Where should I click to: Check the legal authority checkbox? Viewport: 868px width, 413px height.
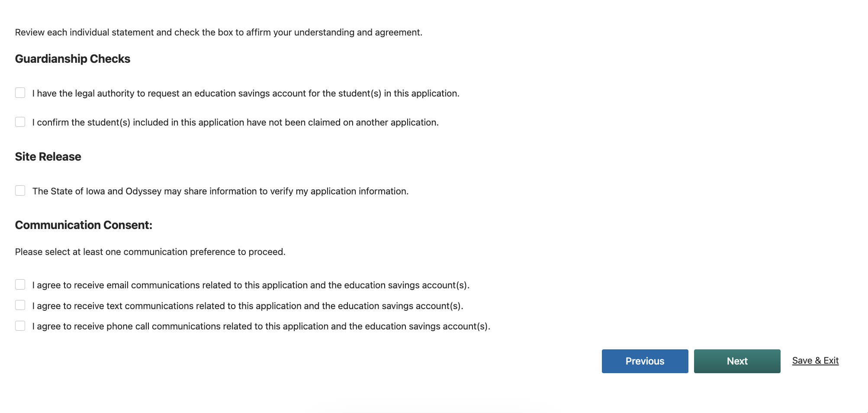click(20, 93)
